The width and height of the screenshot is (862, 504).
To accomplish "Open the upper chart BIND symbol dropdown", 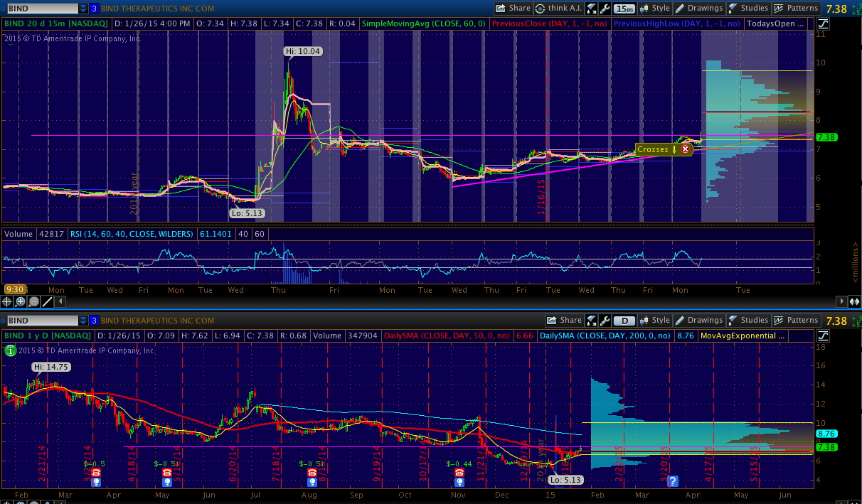I will 83,9.
